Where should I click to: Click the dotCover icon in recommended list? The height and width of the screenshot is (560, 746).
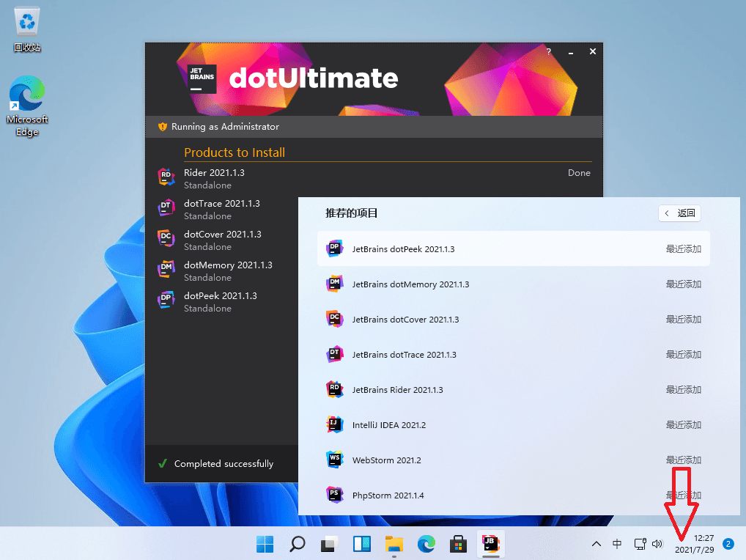click(334, 320)
